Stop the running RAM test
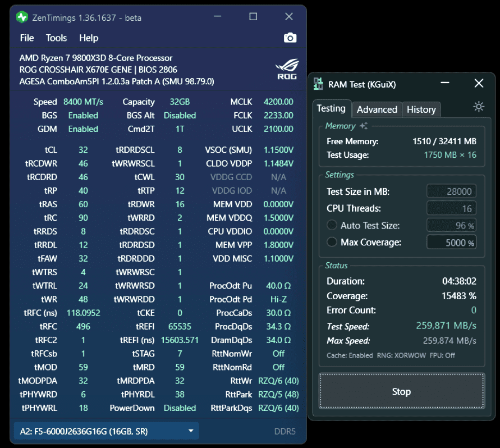The width and height of the screenshot is (500, 448). [x=402, y=391]
